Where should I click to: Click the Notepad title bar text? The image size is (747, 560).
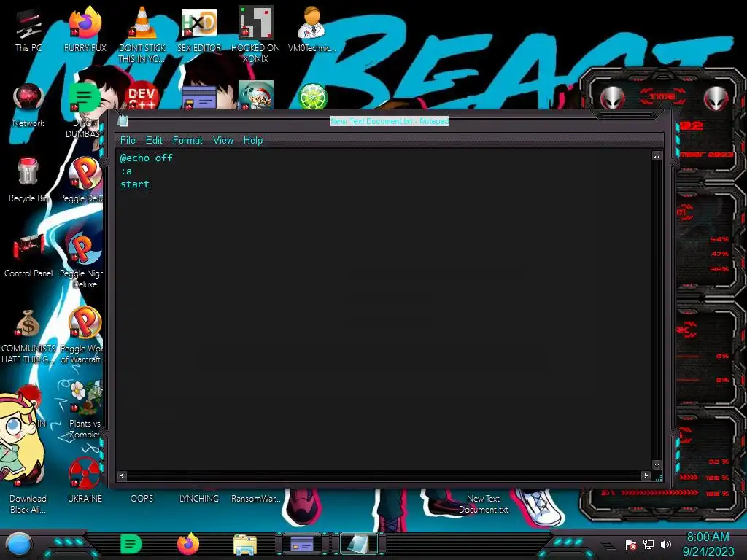click(390, 121)
